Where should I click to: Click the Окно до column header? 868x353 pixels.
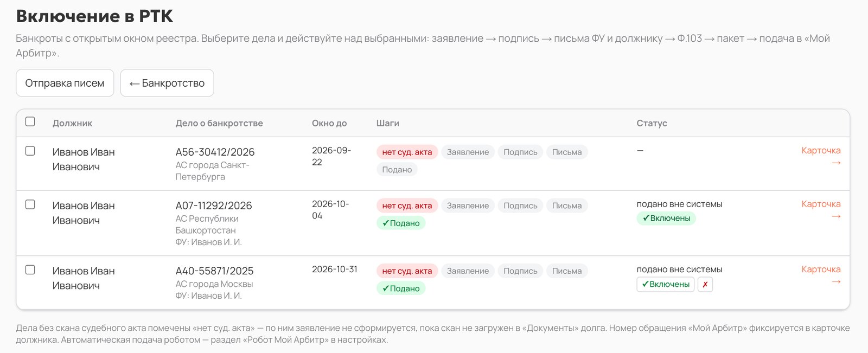coord(329,123)
